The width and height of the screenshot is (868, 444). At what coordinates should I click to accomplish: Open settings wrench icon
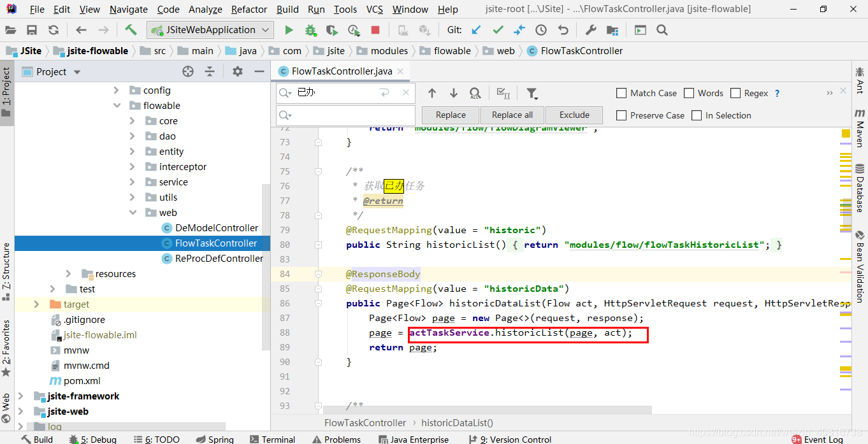[x=591, y=30]
